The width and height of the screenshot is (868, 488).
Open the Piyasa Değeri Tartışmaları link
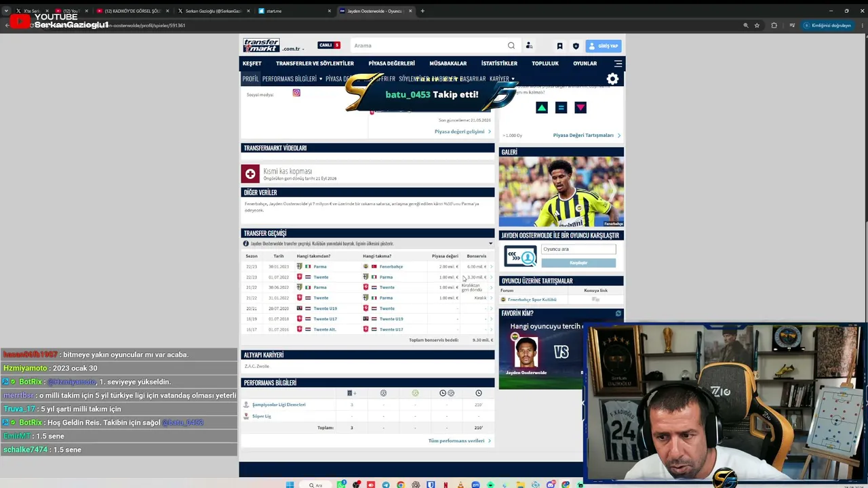coord(587,135)
